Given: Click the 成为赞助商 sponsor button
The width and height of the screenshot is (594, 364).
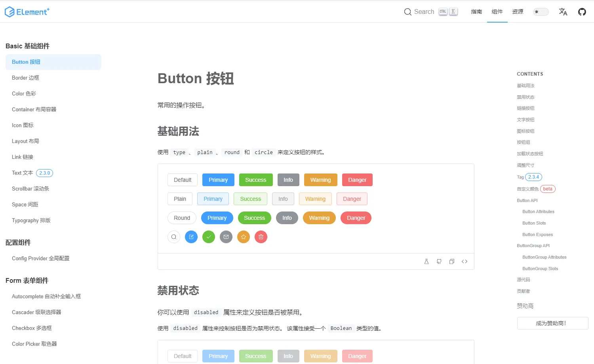Looking at the screenshot, I should 552,323.
